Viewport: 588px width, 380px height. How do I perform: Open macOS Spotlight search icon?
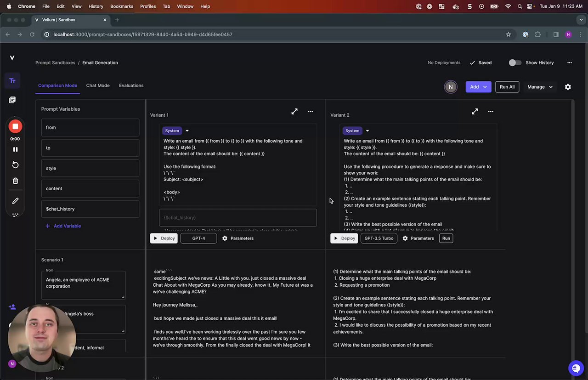pyautogui.click(x=520, y=6)
